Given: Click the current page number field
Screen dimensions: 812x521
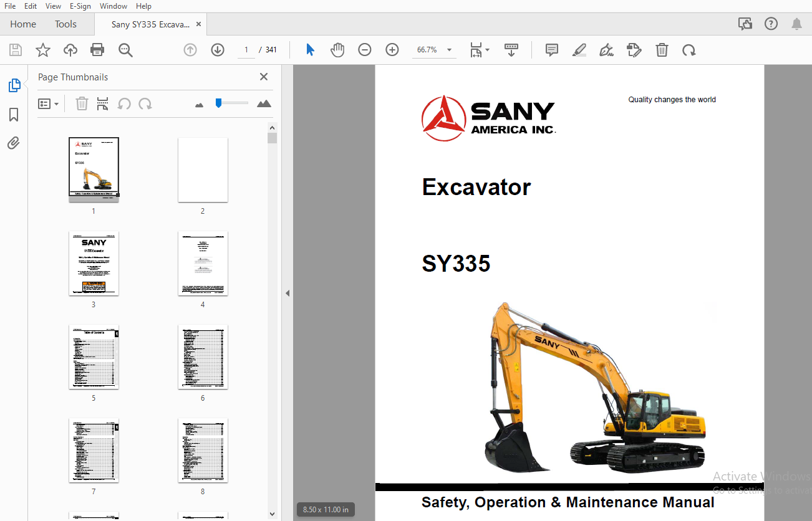Looking at the screenshot, I should click(x=246, y=50).
